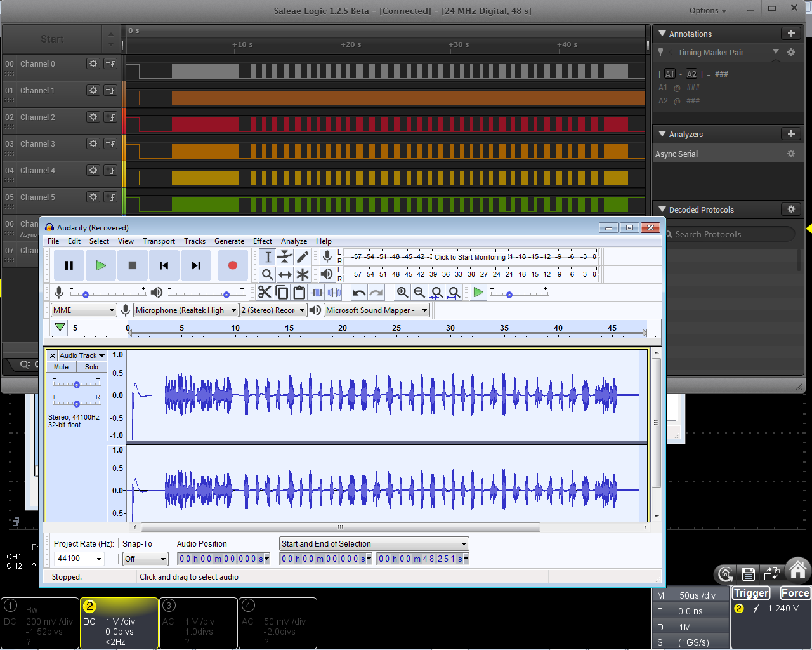Open the Audacity File menu
Screen dimensions: 812x650
point(53,241)
